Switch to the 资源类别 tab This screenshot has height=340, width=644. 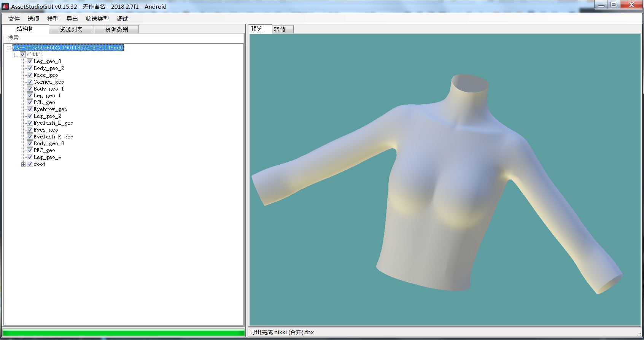click(116, 29)
